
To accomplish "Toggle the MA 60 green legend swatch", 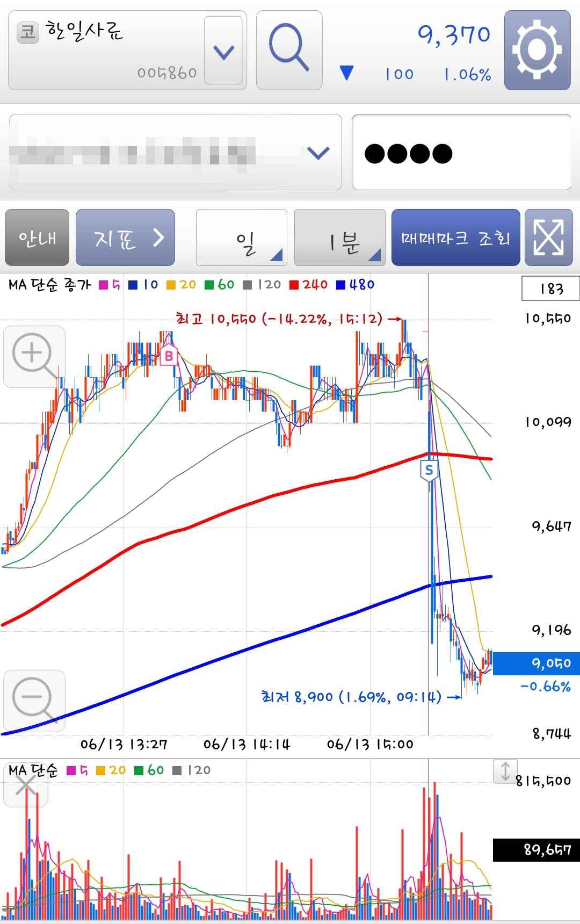I will pyautogui.click(x=209, y=285).
